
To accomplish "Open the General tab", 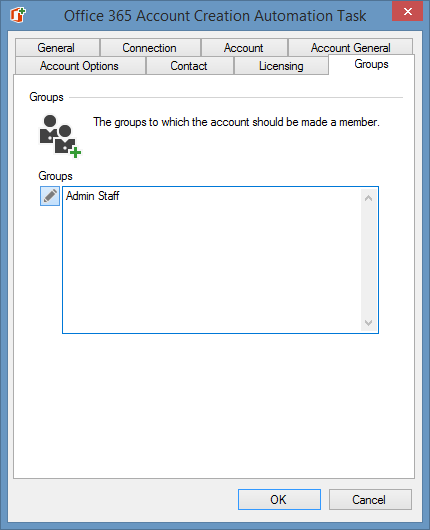I will pos(57,48).
